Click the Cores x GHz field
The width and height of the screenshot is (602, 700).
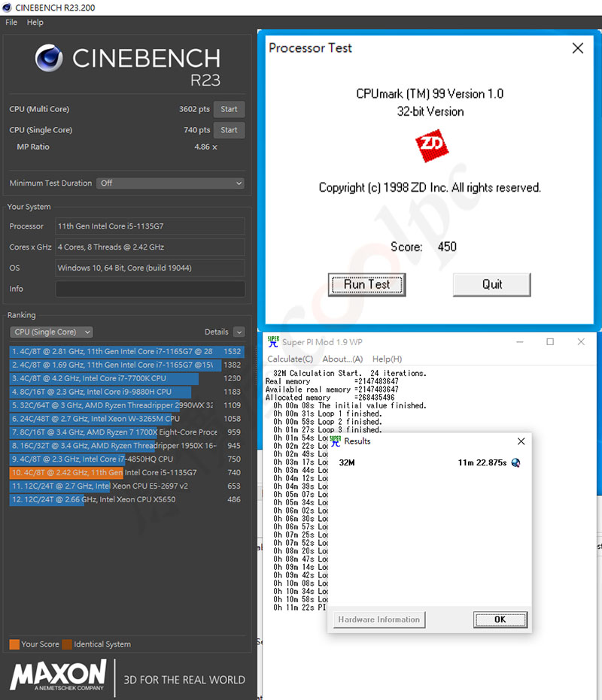(150, 247)
